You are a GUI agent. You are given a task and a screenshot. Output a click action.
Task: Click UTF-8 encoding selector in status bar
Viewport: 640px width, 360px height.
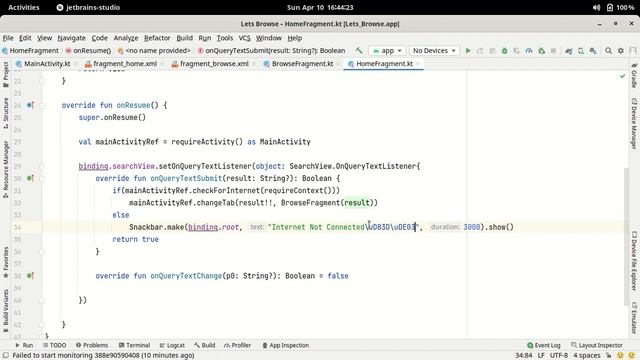(x=559, y=356)
